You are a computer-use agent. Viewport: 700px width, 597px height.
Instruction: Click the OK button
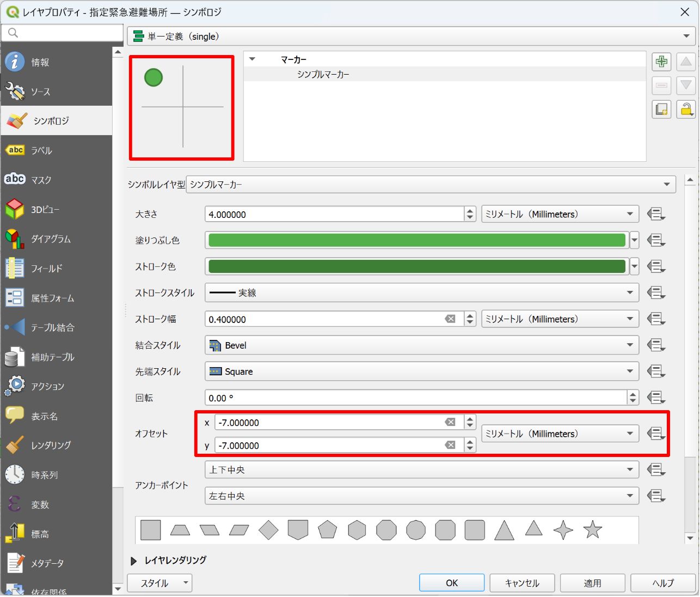(x=452, y=583)
